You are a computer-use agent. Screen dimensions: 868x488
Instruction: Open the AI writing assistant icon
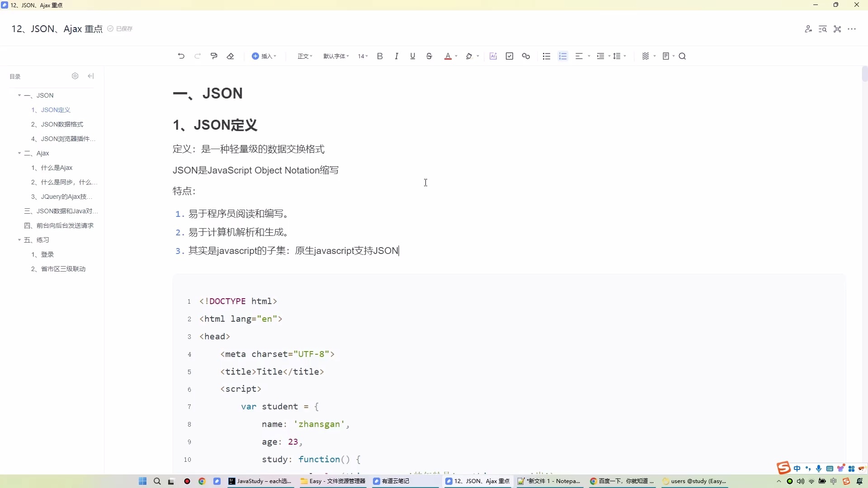click(493, 56)
